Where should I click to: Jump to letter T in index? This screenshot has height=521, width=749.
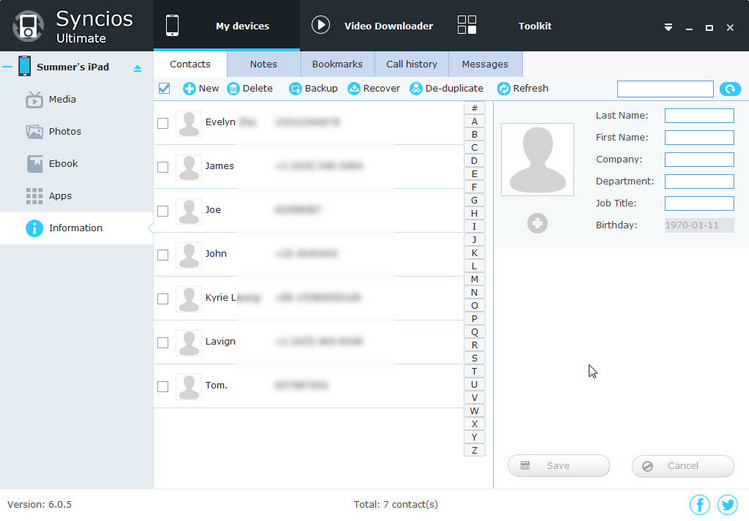click(x=474, y=372)
